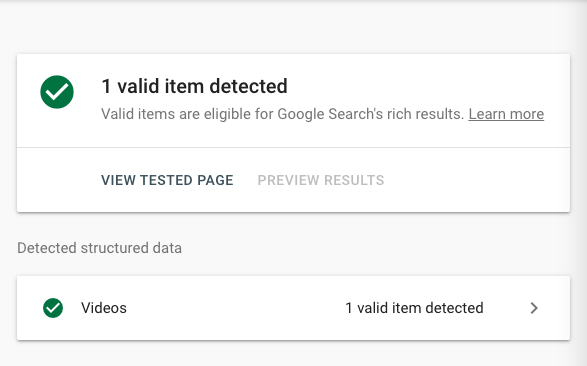Click the Videos detected data card
The width and height of the screenshot is (587, 366).
point(294,308)
